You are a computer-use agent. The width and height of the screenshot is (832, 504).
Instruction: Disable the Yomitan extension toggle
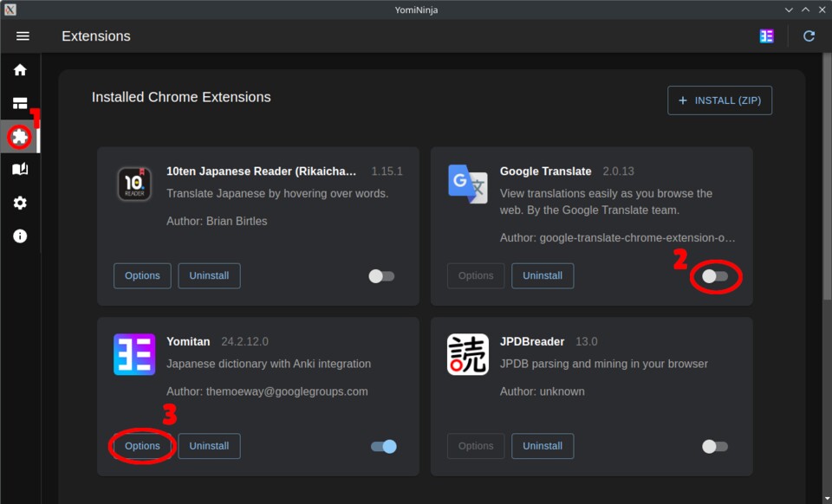click(383, 447)
